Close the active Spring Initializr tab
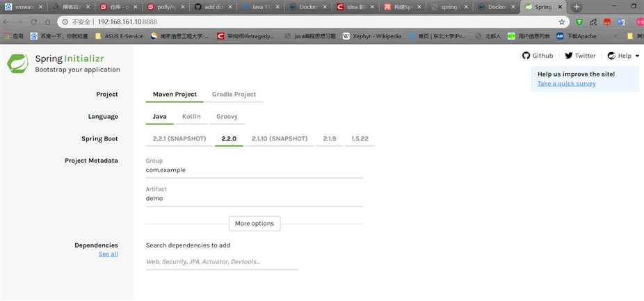The width and height of the screenshot is (644, 301). 561,7
